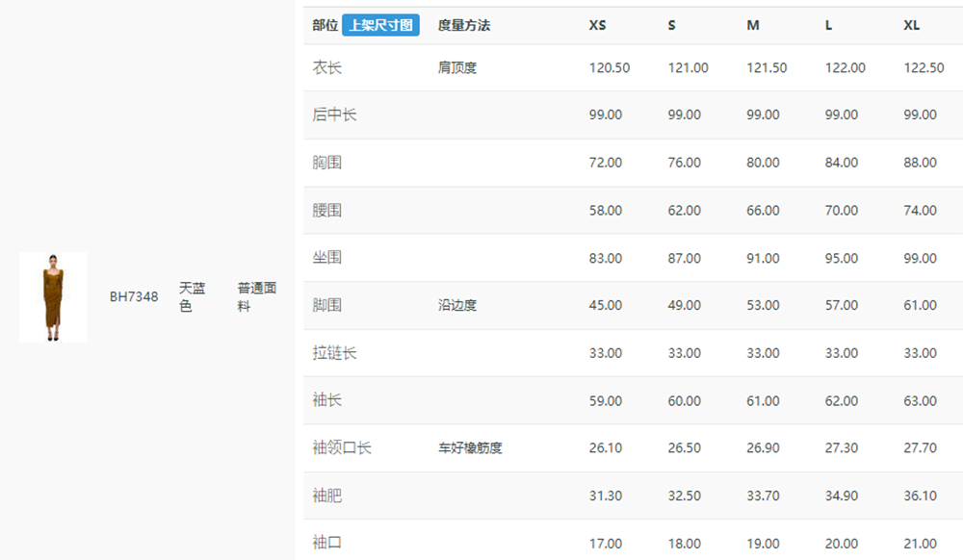
Task: Click the M size column header
Action: coord(753,25)
